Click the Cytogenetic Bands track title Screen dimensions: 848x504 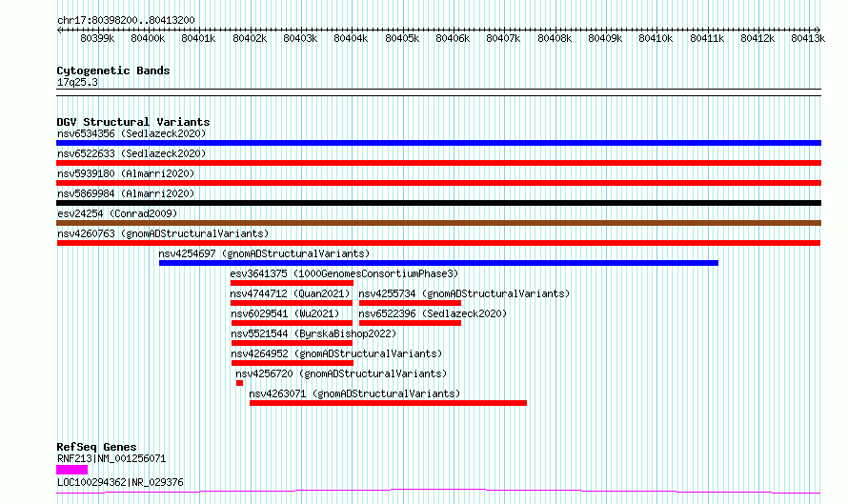click(113, 71)
